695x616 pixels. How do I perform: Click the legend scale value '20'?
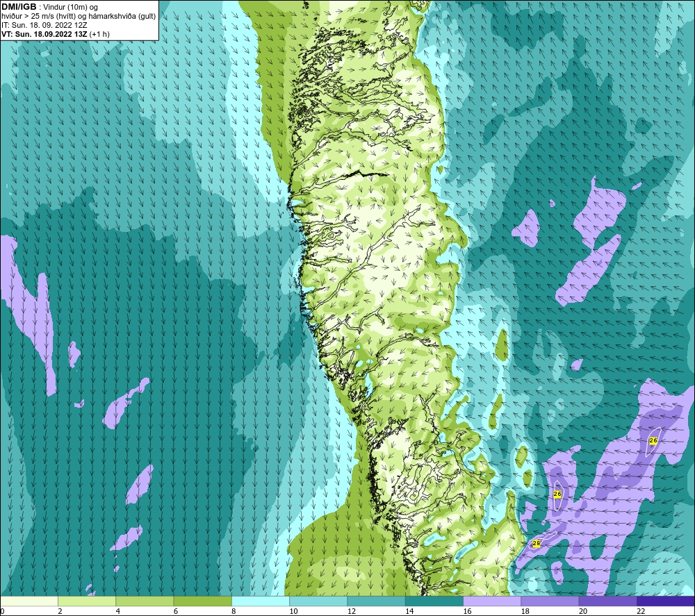583,612
